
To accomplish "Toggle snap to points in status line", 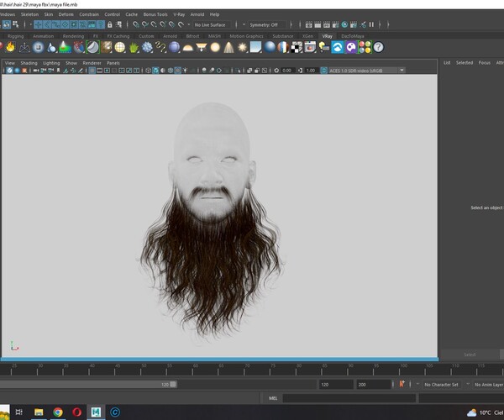I will coord(154,24).
